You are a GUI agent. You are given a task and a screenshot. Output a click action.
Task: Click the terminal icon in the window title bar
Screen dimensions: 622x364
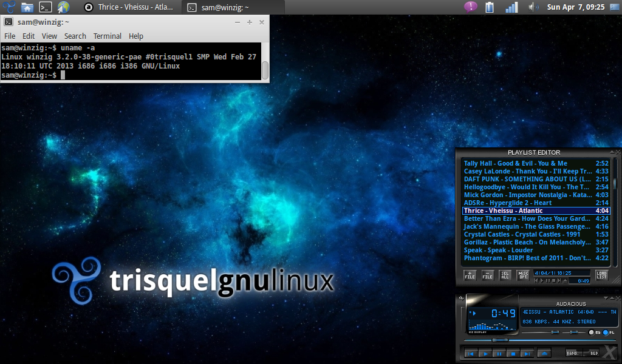click(9, 22)
